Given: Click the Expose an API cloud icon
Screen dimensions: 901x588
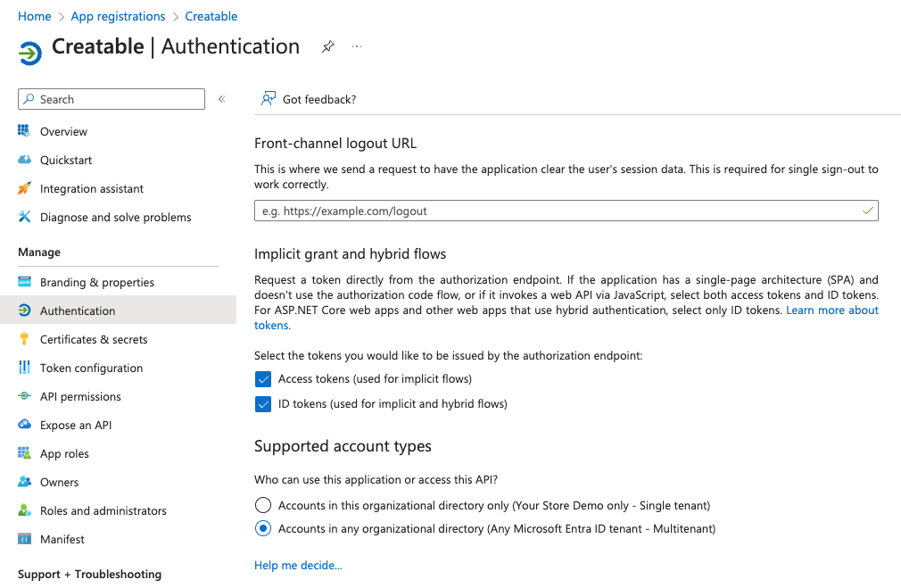Looking at the screenshot, I should click(24, 425).
